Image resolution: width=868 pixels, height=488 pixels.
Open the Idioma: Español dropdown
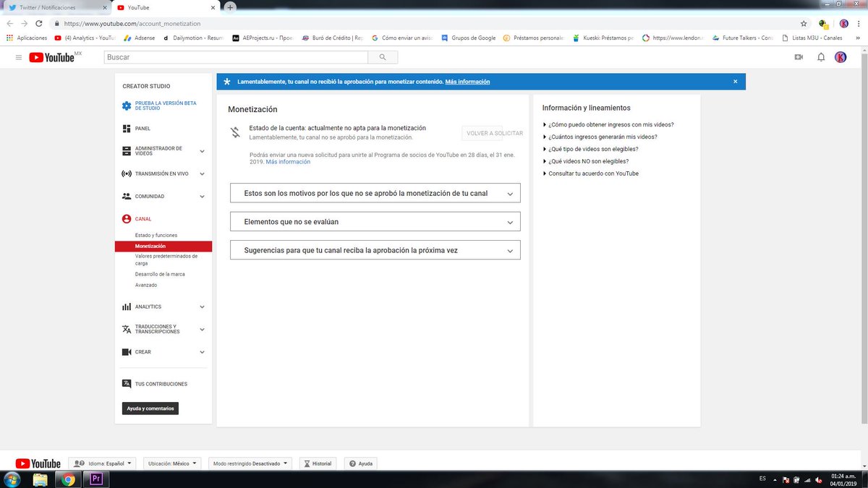coord(102,463)
